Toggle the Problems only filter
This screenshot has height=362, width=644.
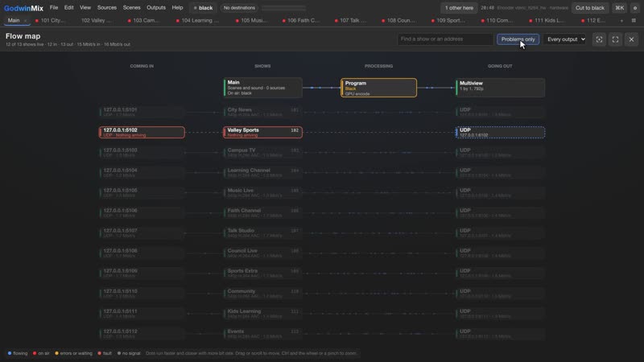(x=518, y=39)
